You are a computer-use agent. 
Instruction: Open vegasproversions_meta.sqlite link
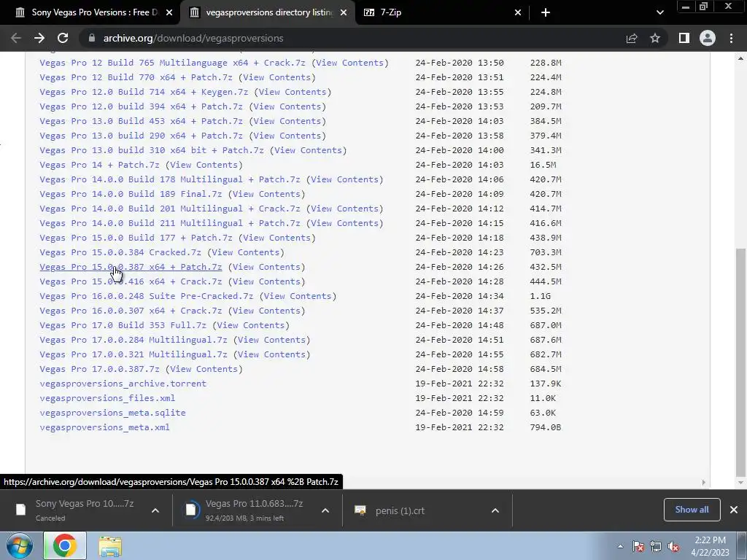112,413
